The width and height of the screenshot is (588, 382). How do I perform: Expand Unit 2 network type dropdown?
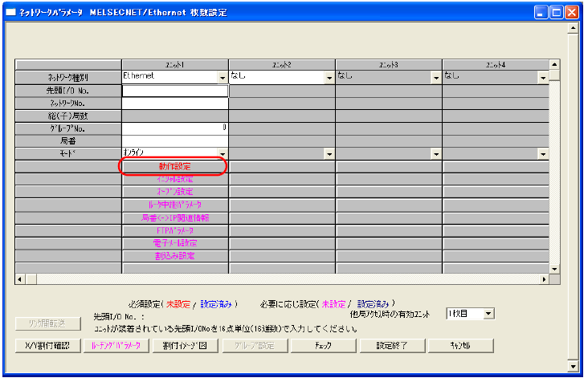329,78
